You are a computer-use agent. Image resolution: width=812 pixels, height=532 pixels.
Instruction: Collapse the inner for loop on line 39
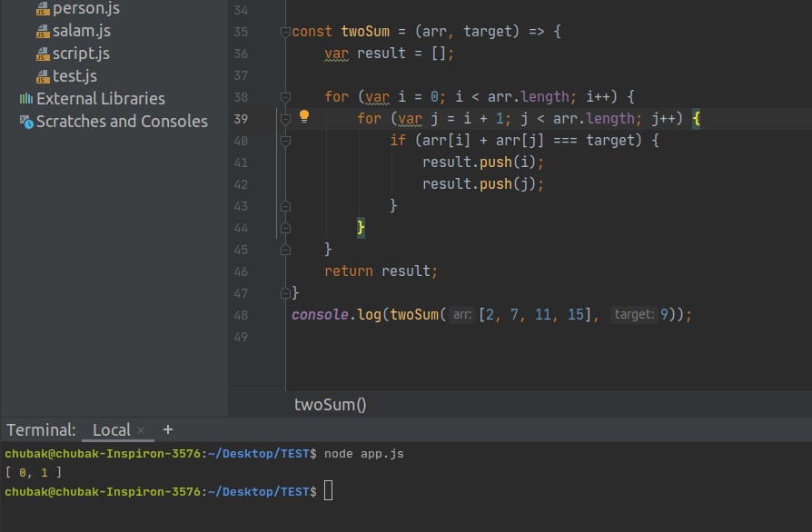pyautogui.click(x=285, y=119)
